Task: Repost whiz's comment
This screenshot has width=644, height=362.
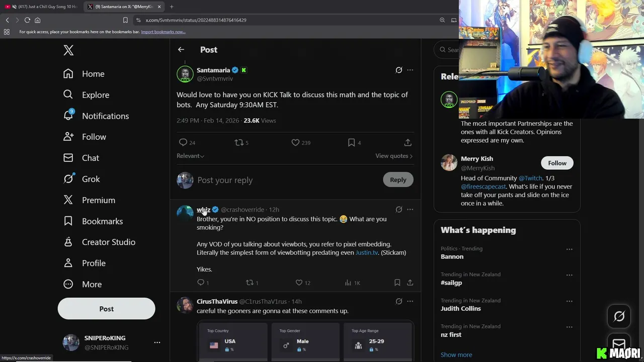Action: (252, 283)
